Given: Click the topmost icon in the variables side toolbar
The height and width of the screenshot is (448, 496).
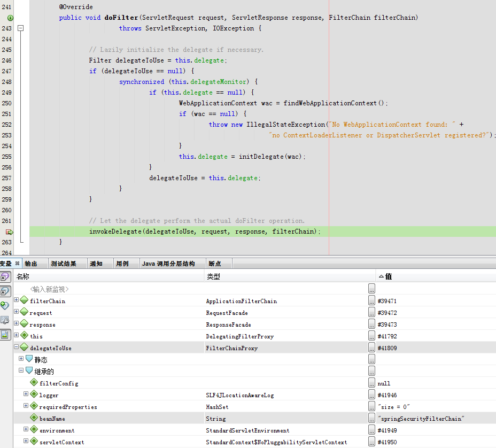Looking at the screenshot, I should click(x=5, y=276).
